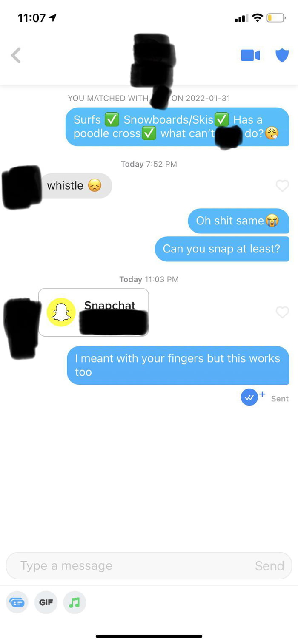Tap the avatar beside 'whistle' message

point(21,187)
